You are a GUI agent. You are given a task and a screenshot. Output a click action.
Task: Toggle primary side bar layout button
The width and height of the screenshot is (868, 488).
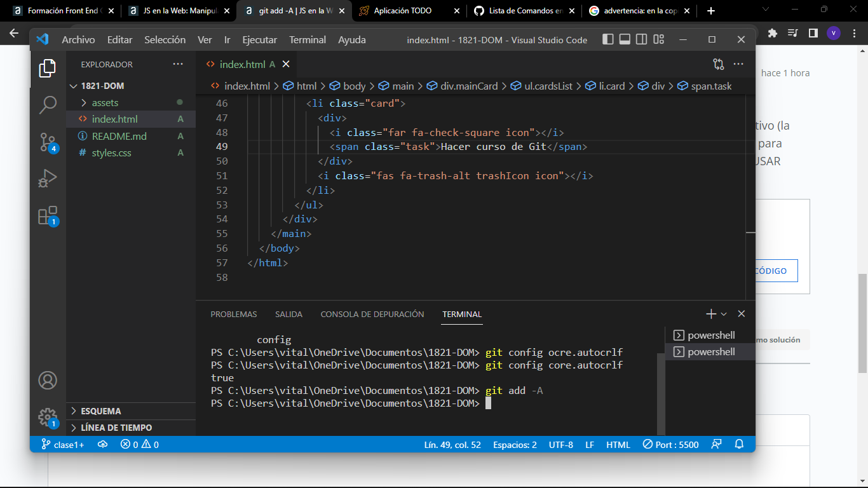pos(608,39)
